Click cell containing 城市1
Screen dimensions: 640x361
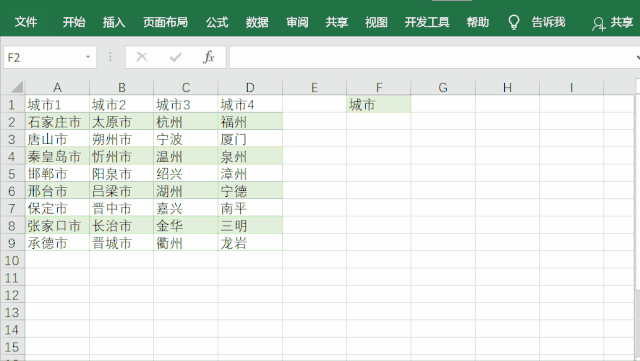(57, 105)
